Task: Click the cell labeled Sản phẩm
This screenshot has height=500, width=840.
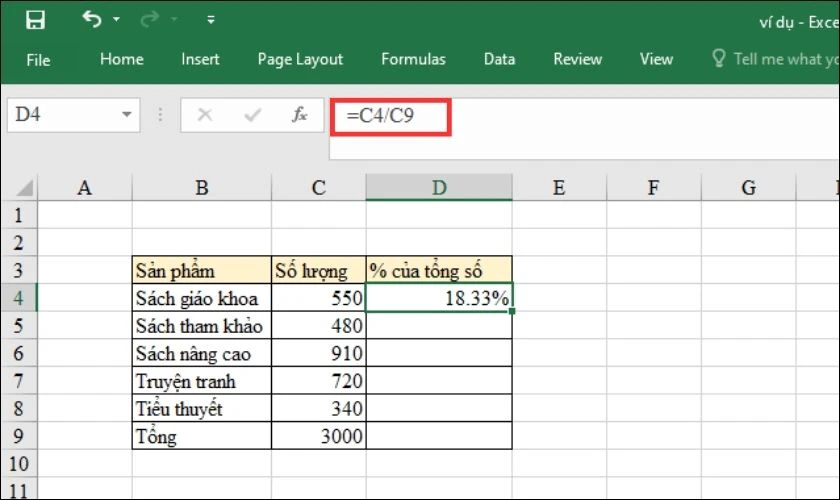Action: click(x=201, y=270)
